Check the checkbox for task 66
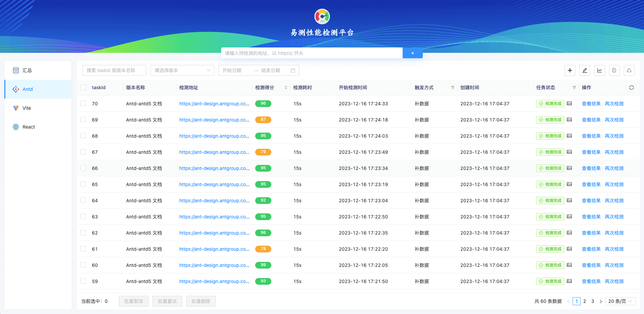This screenshot has height=314, width=644. pyautogui.click(x=83, y=168)
